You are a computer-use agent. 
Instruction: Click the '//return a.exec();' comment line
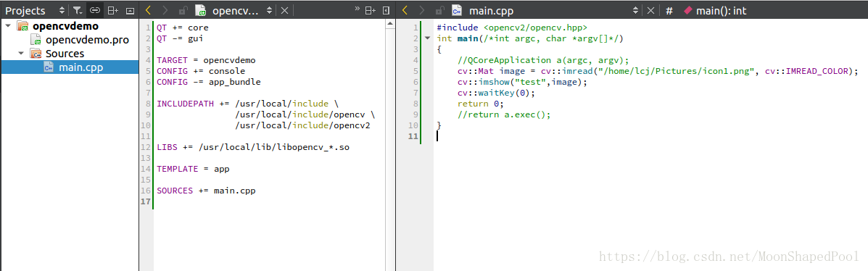504,114
